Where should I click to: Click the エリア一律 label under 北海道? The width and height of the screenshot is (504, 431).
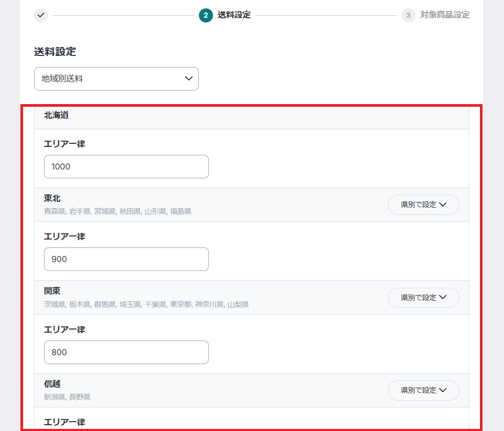pos(64,144)
